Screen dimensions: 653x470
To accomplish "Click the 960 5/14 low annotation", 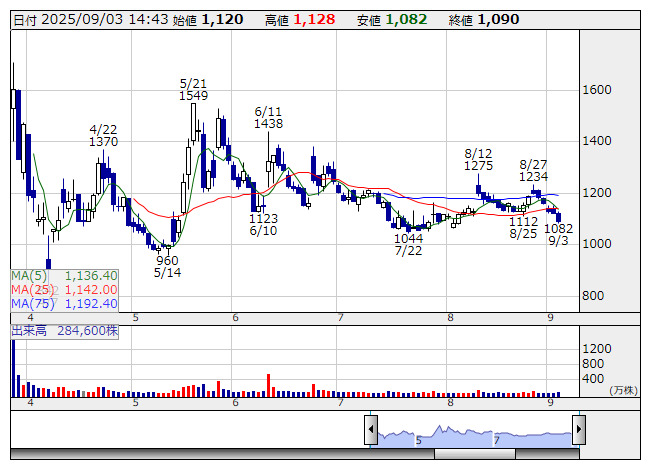I will tap(167, 267).
